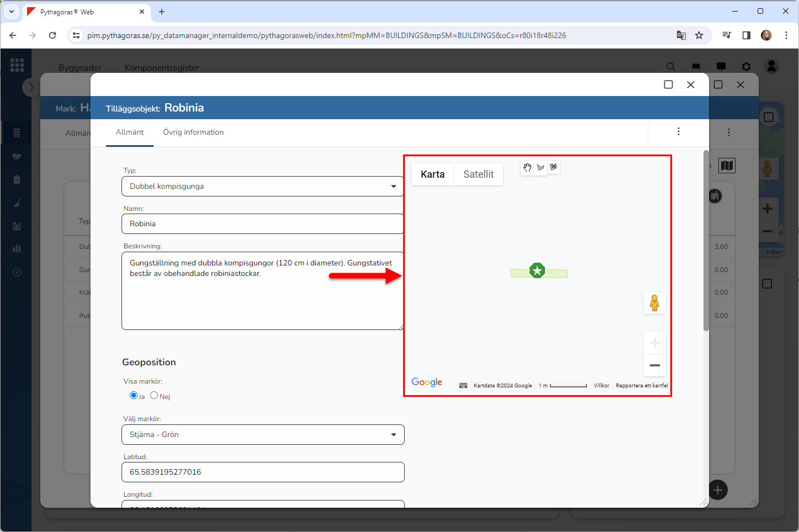This screenshot has height=532, width=799.
Task: Click the green star marker on map
Action: click(x=537, y=270)
